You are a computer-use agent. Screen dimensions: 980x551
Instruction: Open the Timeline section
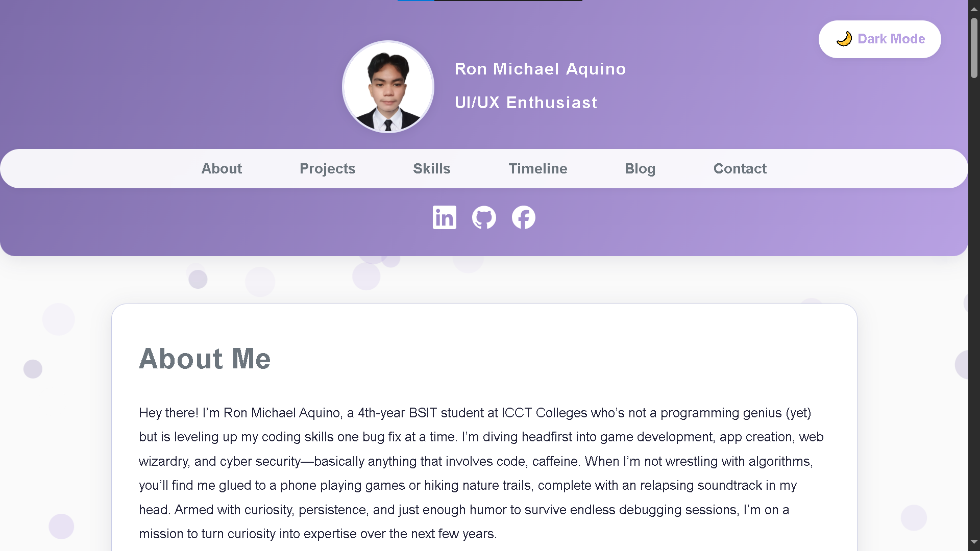[x=538, y=168]
